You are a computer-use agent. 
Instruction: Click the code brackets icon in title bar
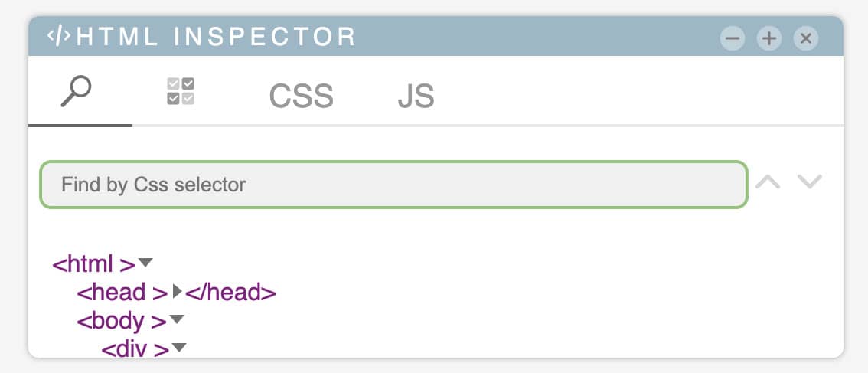[x=59, y=37]
